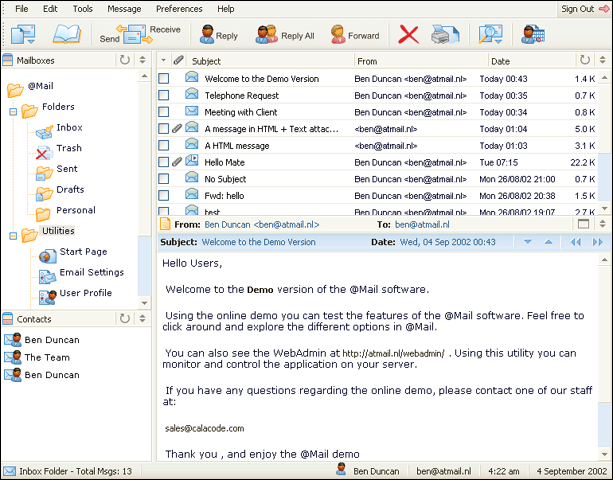Collapse the Utilities tree node
Screen dimensions: 613x480
pyautogui.click(x=13, y=236)
